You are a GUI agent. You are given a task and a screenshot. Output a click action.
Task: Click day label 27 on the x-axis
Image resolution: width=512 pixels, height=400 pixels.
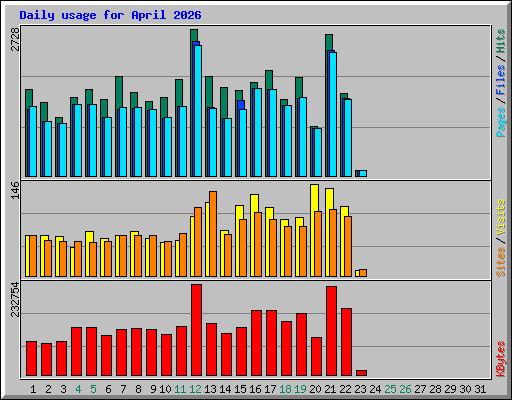420,389
